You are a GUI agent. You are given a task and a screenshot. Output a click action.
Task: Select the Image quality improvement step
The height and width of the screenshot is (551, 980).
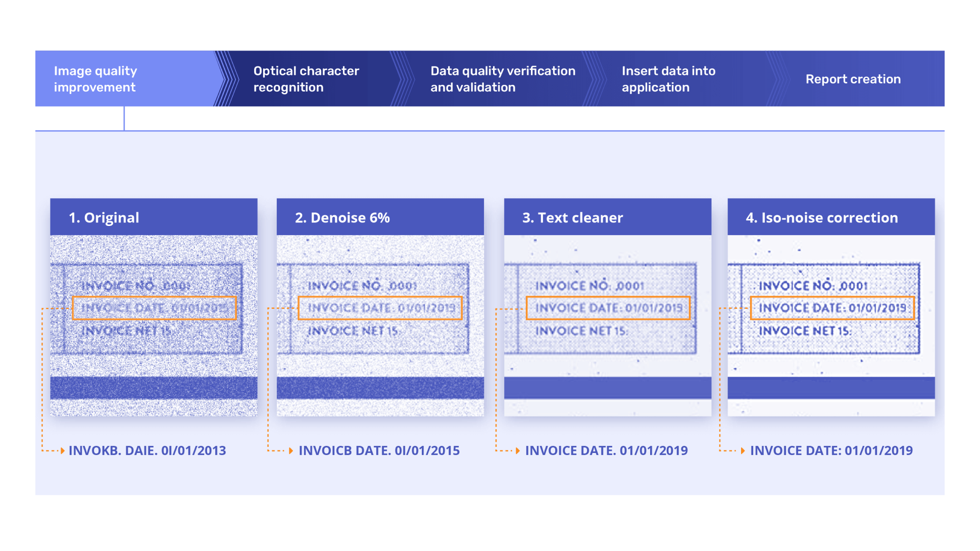95,79
